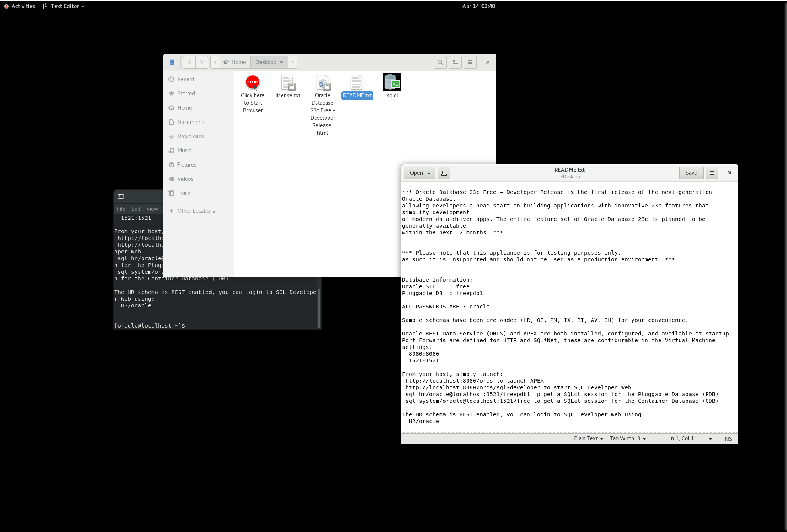Open the Activities overview
Viewport: 787px width, 532px height.
click(19, 6)
